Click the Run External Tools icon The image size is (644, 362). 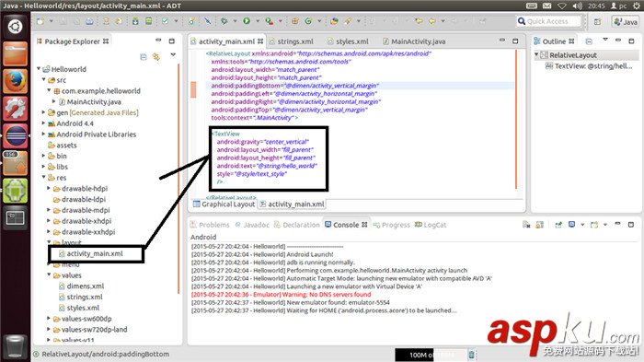pos(269,21)
